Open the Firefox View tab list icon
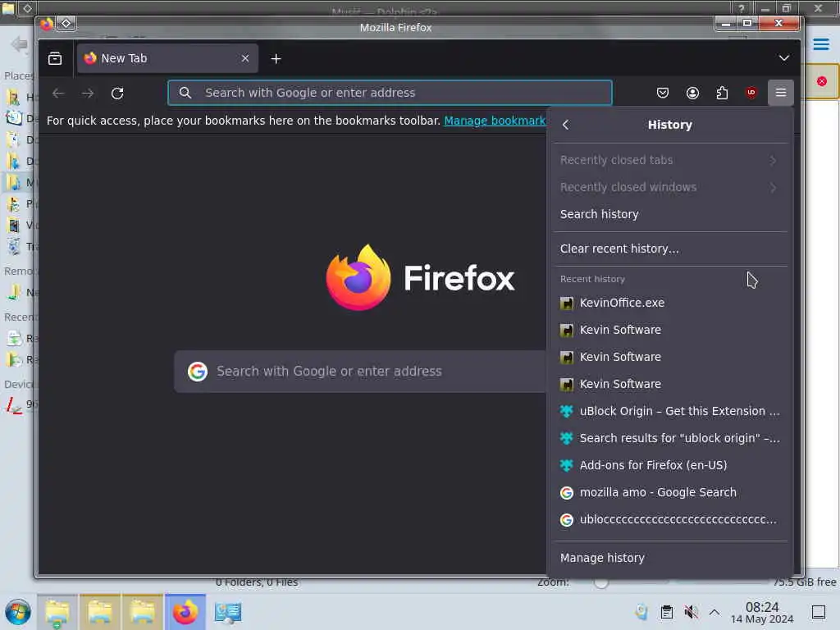Image resolution: width=840 pixels, height=630 pixels. tap(55, 58)
